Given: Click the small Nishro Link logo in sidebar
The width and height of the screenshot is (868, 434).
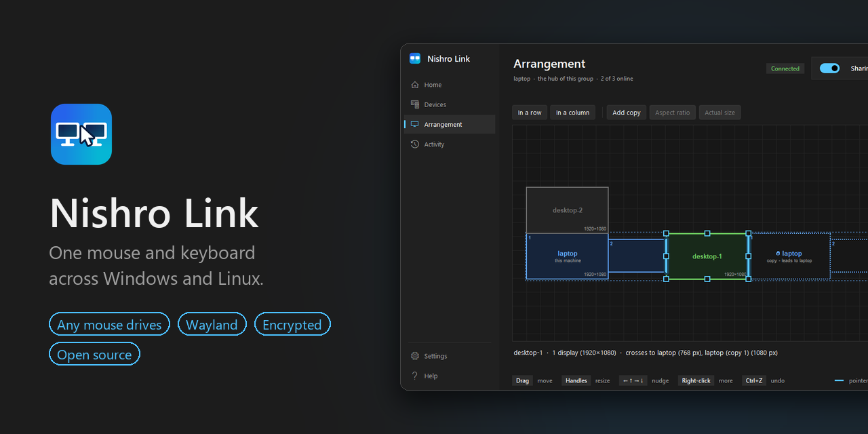Looking at the screenshot, I should (x=415, y=59).
